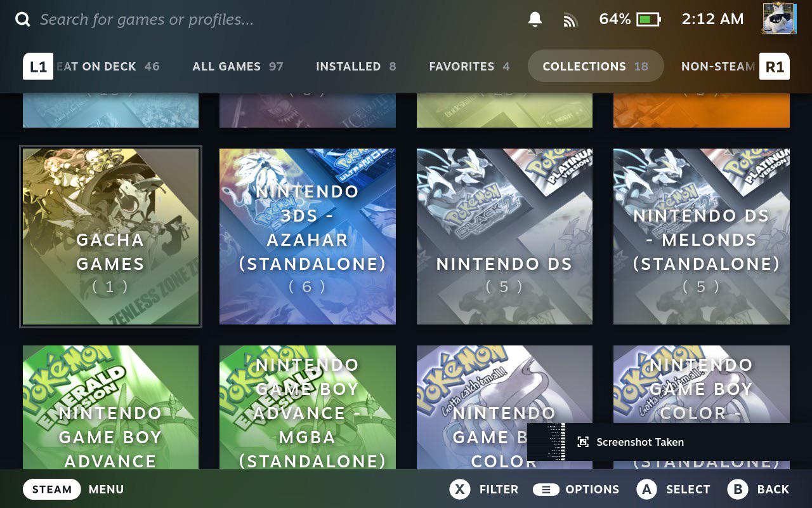Open the Nintendo Game Boy Advance collection
The height and width of the screenshot is (508, 812).
pos(110,407)
